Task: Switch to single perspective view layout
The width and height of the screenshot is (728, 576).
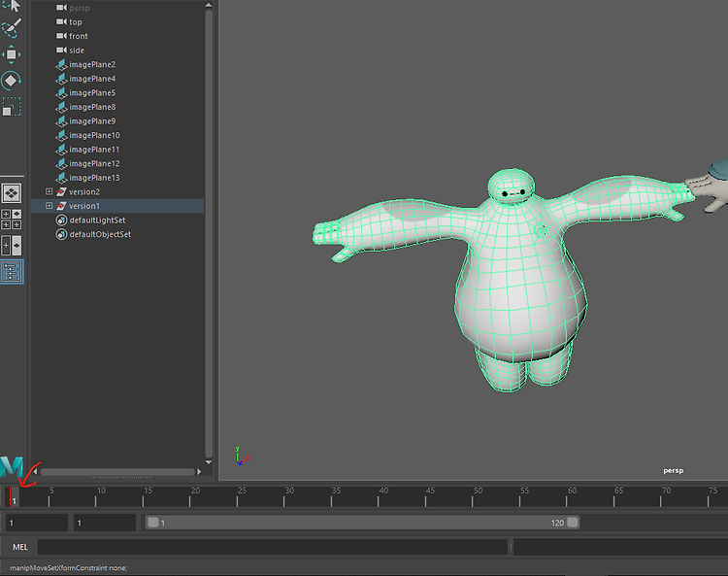Action: click(x=11, y=192)
